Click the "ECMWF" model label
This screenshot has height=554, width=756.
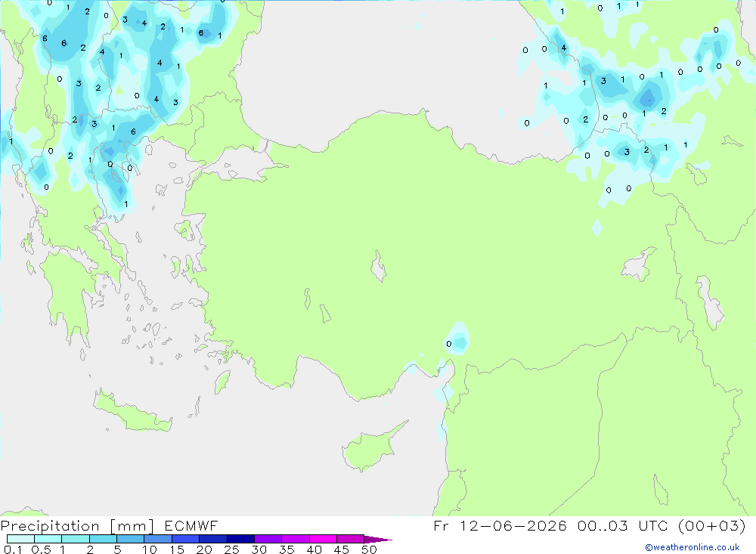point(191,525)
